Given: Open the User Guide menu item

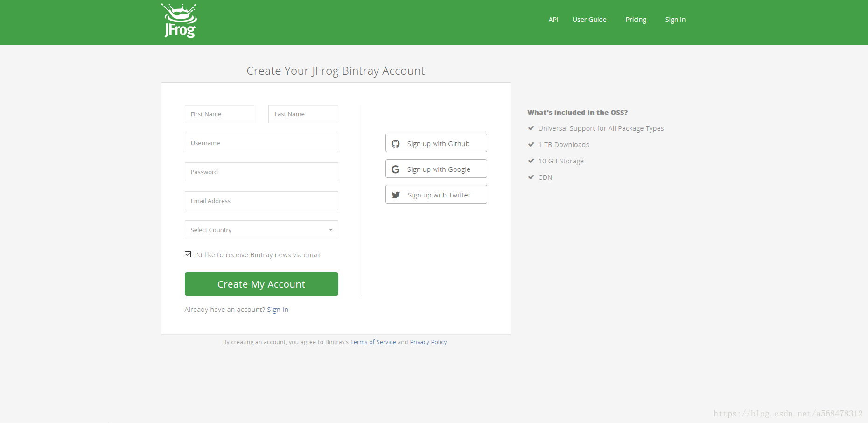Looking at the screenshot, I should point(589,20).
